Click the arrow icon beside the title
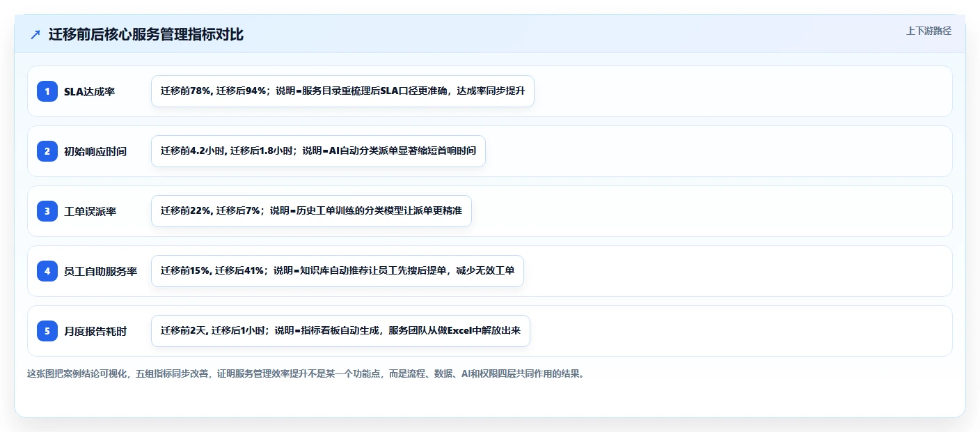The height and width of the screenshot is (432, 980). [35, 35]
